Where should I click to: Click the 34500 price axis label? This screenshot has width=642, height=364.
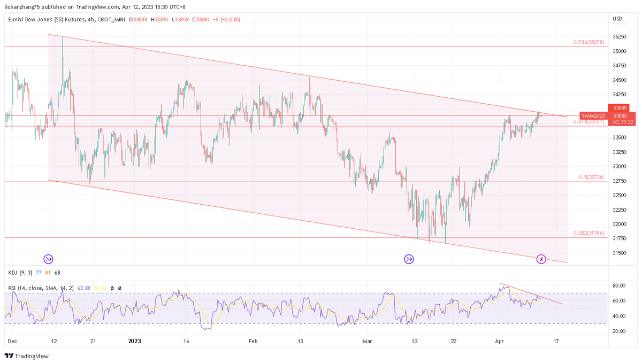click(x=620, y=80)
